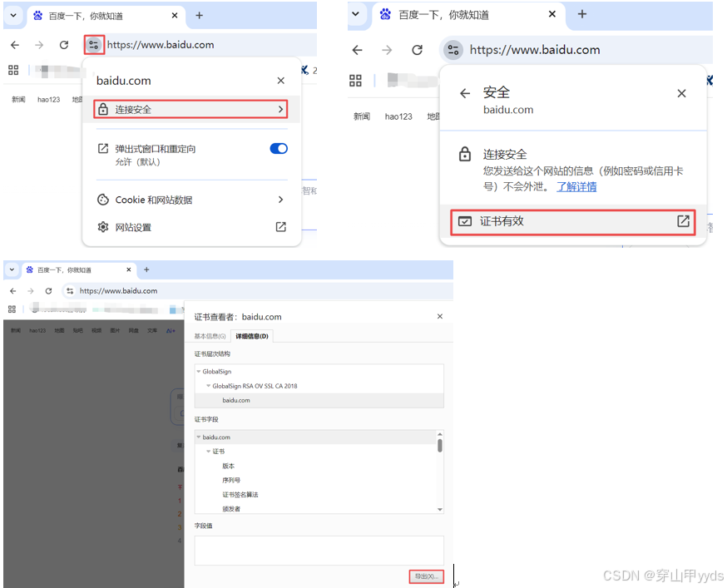Open 网站设置 in the site-info popup

pyautogui.click(x=190, y=227)
